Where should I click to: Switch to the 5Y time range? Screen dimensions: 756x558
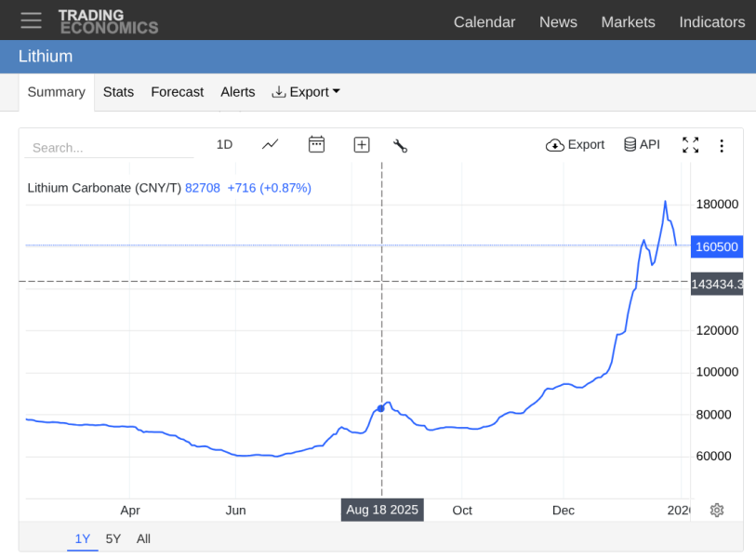click(x=113, y=538)
